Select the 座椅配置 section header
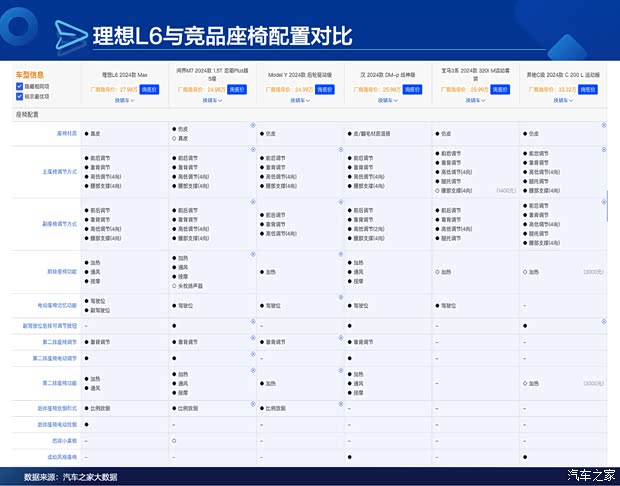The width and height of the screenshot is (620, 486). coord(28,115)
